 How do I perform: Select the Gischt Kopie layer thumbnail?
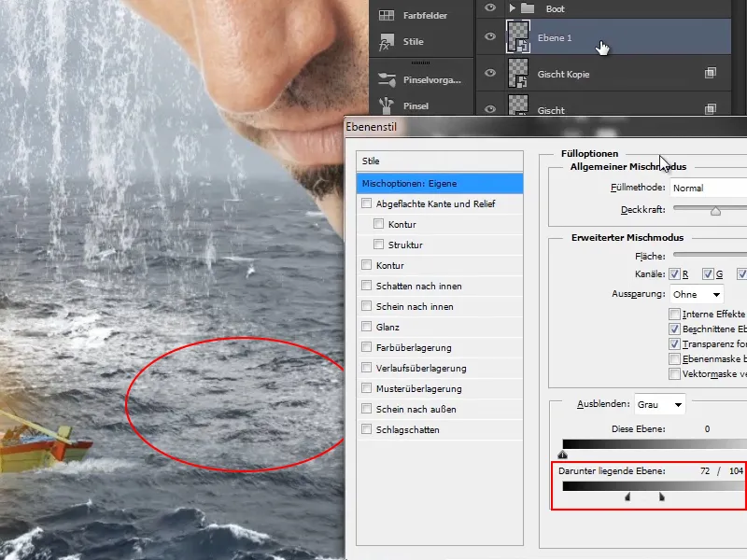point(518,74)
